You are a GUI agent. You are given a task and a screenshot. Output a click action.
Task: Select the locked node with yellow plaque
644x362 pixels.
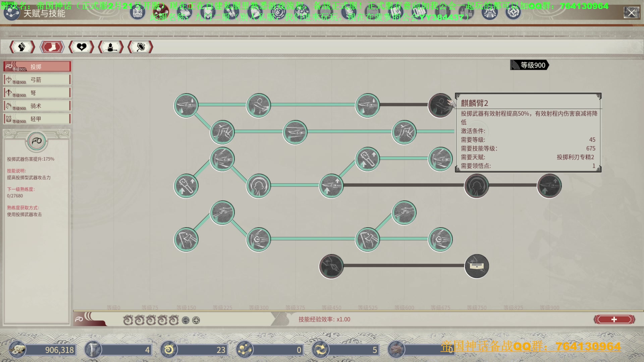[476, 266]
